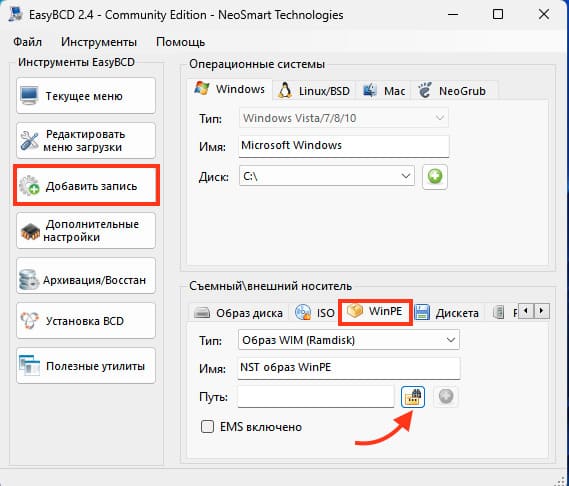This screenshot has height=486, width=569.
Task: Click the chip icon on Дополнительные настройки
Action: point(30,232)
